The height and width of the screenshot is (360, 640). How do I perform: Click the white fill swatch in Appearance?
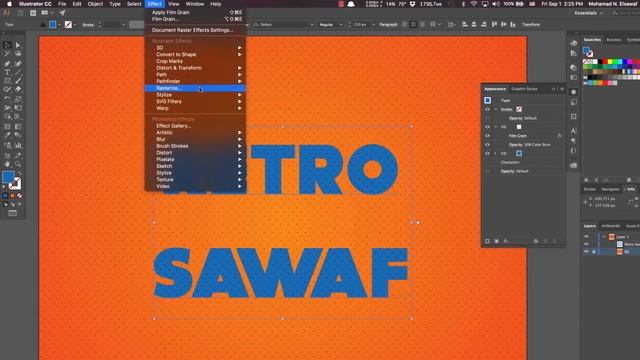click(519, 127)
